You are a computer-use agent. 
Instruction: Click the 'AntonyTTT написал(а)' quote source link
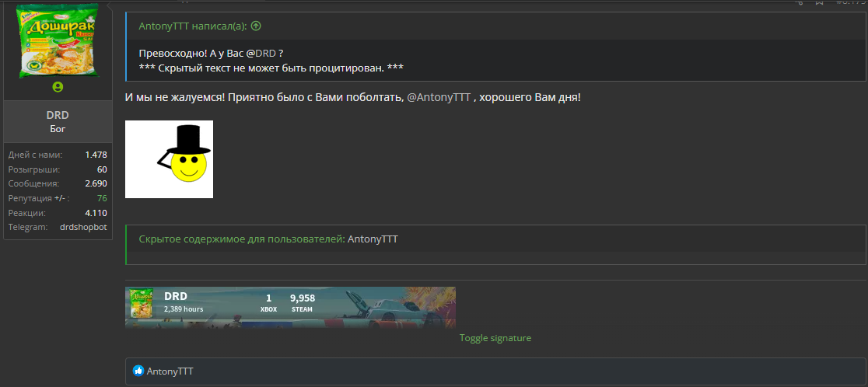193,26
